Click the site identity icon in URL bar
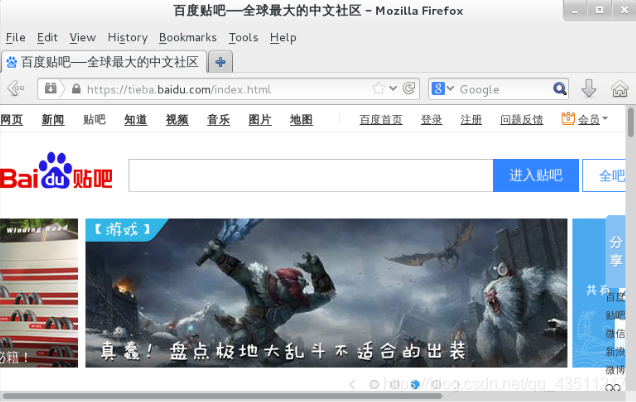636x402 pixels. coord(51,88)
